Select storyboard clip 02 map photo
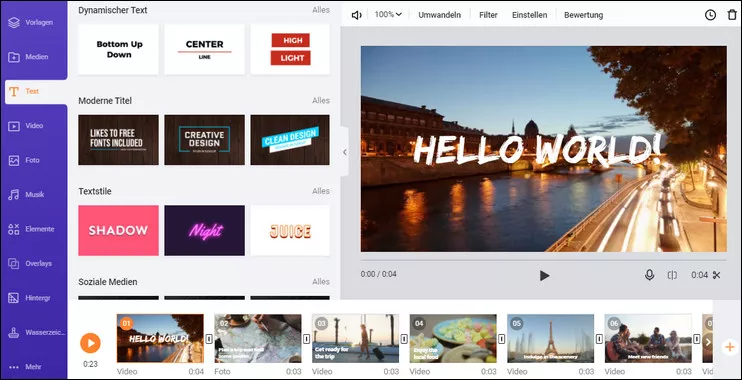This screenshot has width=742, height=380. (258, 338)
